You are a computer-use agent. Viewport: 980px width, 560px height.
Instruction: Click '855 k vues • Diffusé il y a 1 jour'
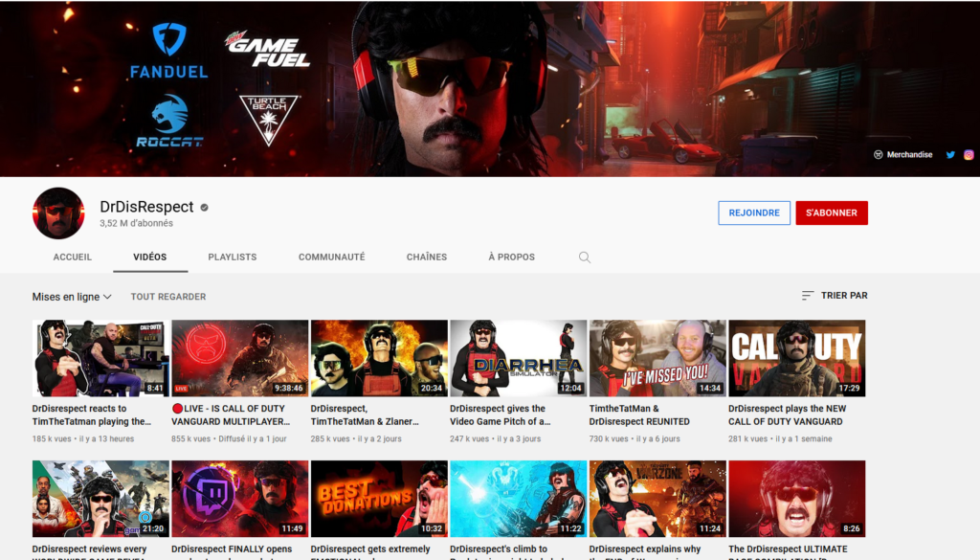(229, 438)
